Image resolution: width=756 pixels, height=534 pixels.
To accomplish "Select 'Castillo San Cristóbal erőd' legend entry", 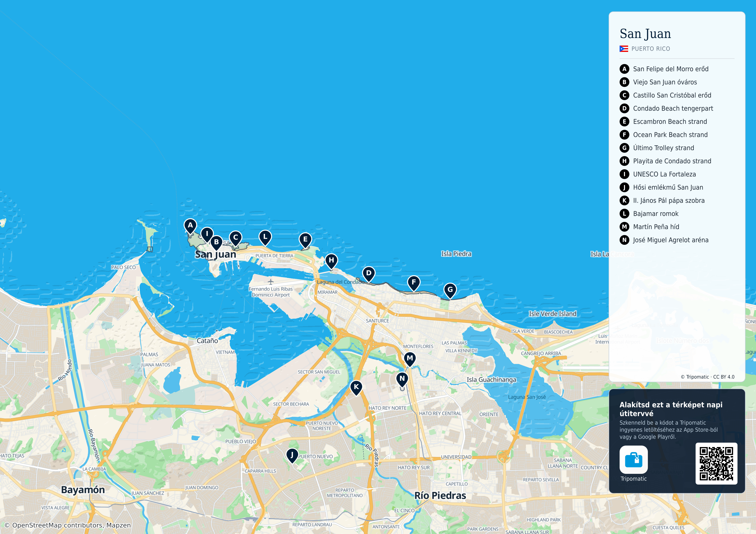I will pyautogui.click(x=672, y=95).
